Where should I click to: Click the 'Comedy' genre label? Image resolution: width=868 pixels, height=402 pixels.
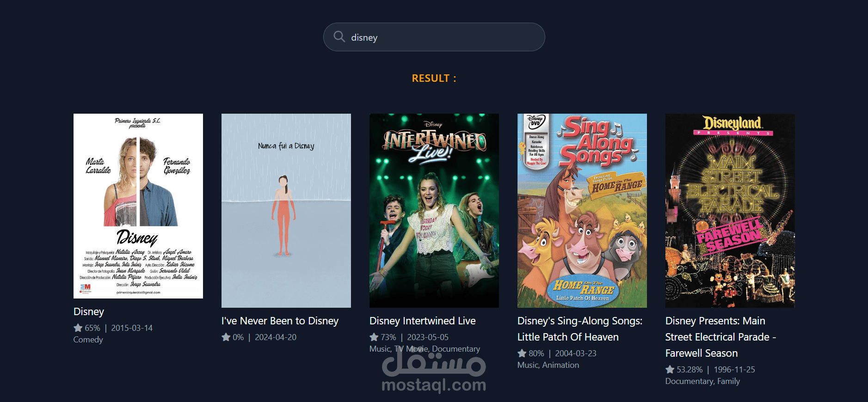pos(88,340)
